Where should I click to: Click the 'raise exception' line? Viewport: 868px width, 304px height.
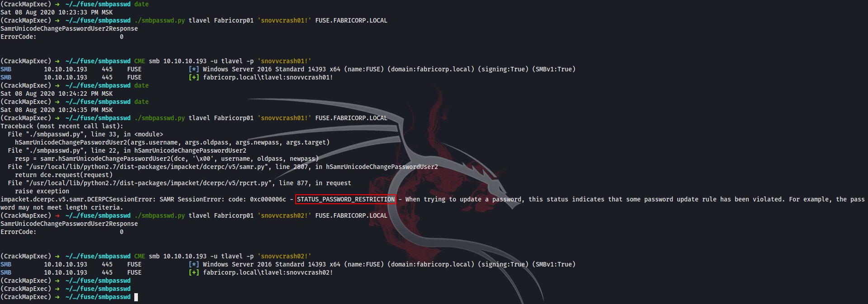(x=42, y=191)
